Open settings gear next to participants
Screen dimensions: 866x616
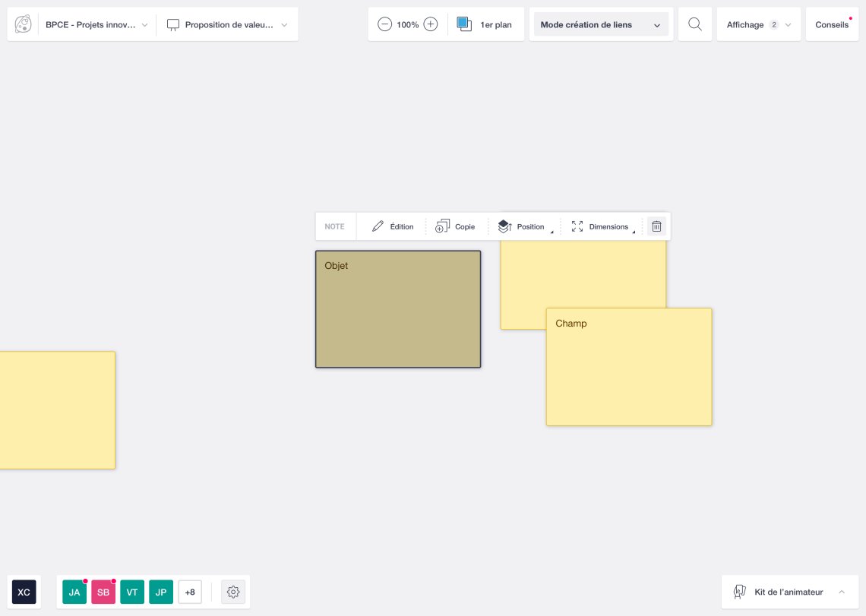coord(233,592)
